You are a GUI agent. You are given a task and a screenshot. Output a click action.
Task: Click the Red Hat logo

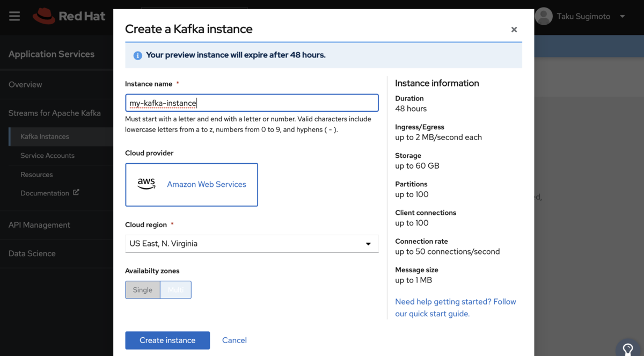pos(69,16)
